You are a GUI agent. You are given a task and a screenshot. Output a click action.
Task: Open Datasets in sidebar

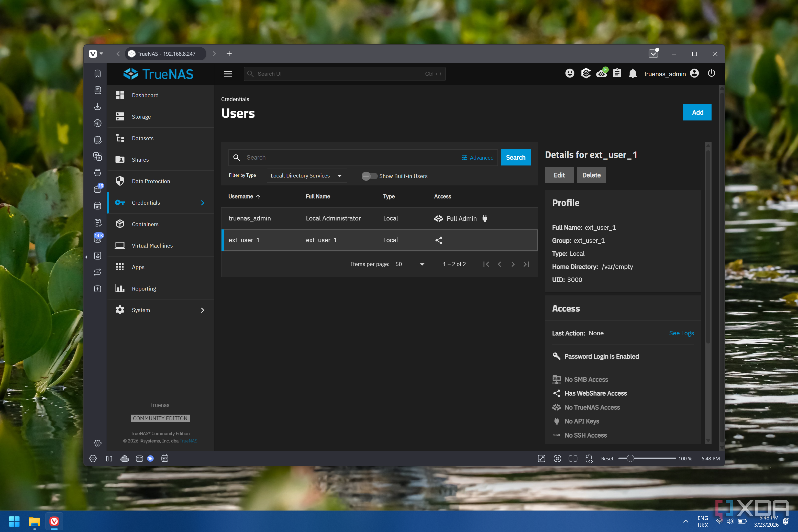coord(160,138)
